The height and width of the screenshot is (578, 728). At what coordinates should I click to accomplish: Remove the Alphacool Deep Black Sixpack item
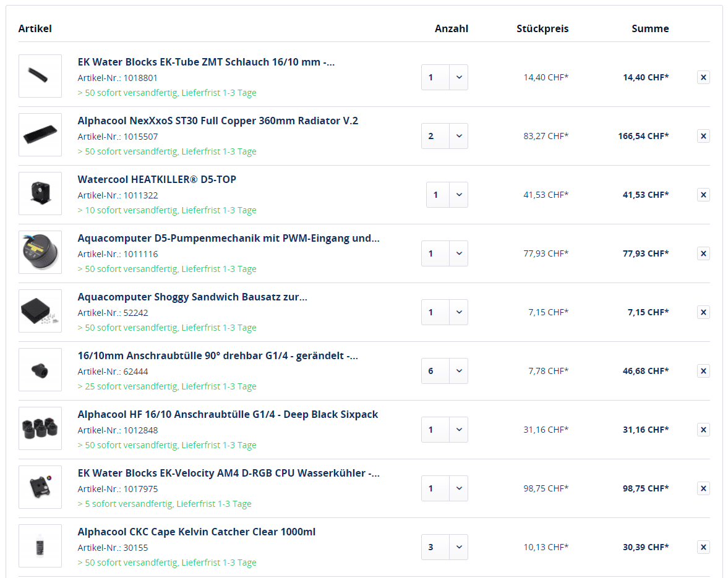703,430
